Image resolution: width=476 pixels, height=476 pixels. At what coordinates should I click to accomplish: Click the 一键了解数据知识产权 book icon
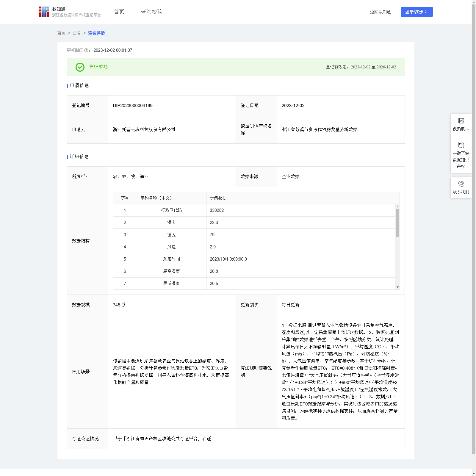click(x=461, y=145)
